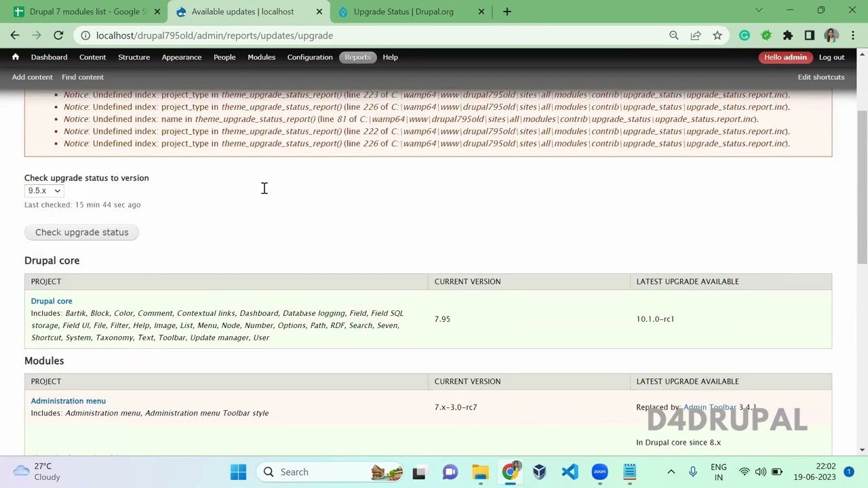
Task: Open the Appearance admin menu item
Action: point(181,57)
